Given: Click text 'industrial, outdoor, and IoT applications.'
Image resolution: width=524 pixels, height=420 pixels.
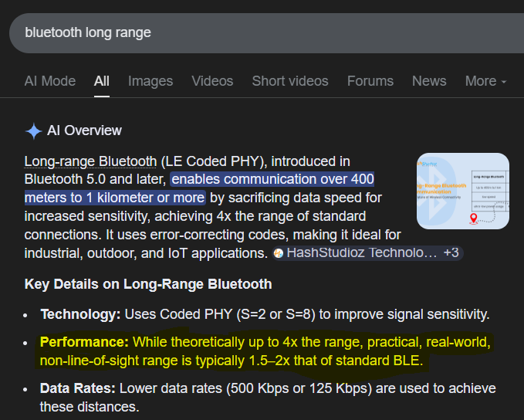Looking at the screenshot, I should coord(146,253).
